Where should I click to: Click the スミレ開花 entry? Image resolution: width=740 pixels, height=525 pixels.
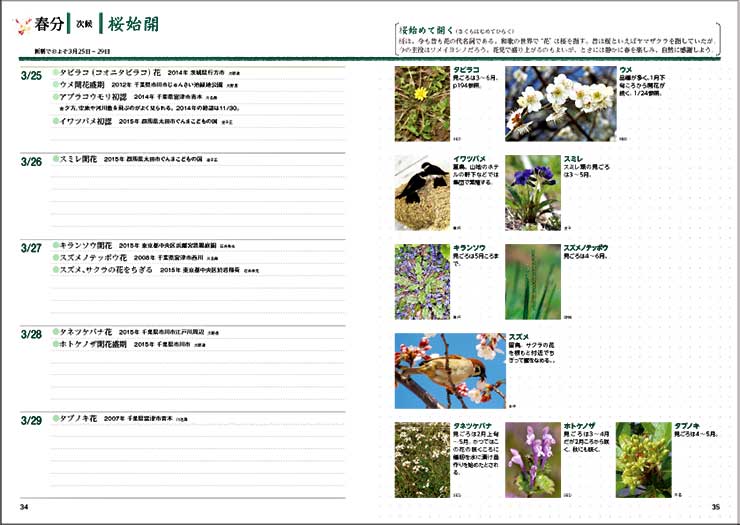pyautogui.click(x=78, y=159)
